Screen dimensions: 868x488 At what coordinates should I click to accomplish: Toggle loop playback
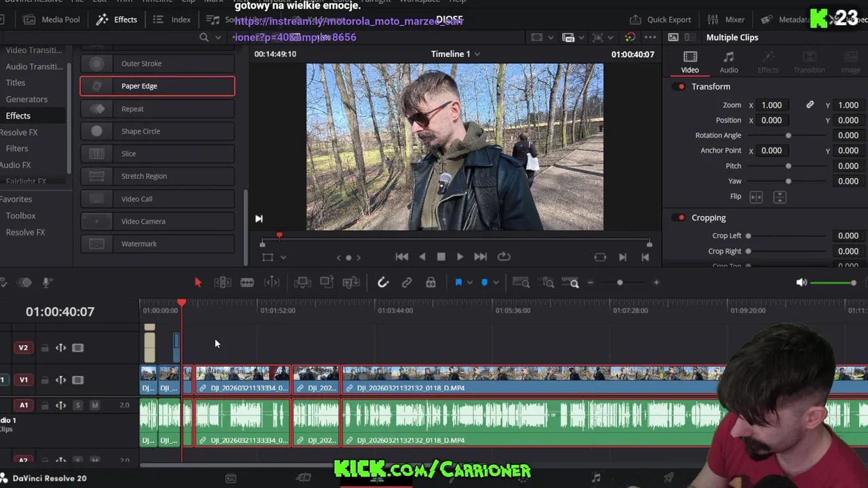pyautogui.click(x=503, y=257)
